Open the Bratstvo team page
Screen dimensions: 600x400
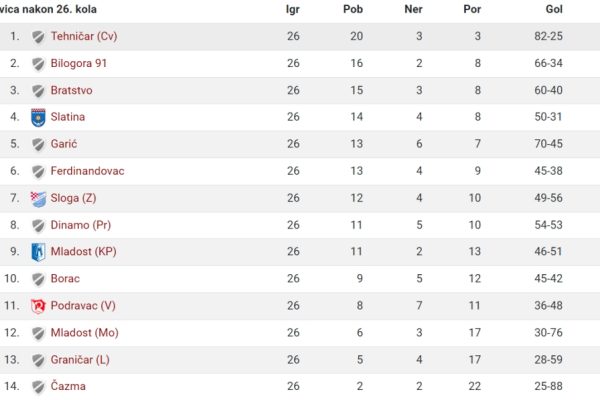click(72, 90)
